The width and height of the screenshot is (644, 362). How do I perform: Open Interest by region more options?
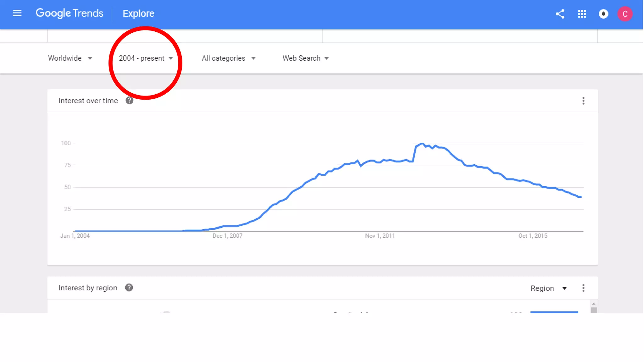click(x=583, y=288)
